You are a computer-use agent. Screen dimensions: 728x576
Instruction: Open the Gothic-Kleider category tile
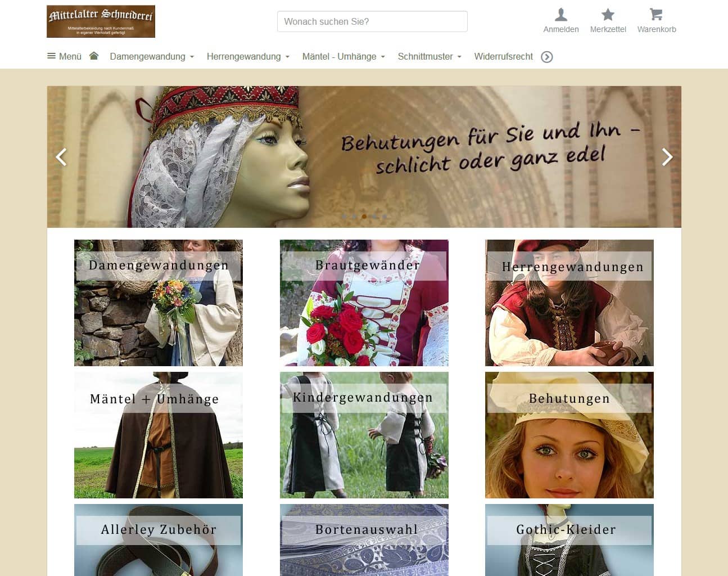569,540
